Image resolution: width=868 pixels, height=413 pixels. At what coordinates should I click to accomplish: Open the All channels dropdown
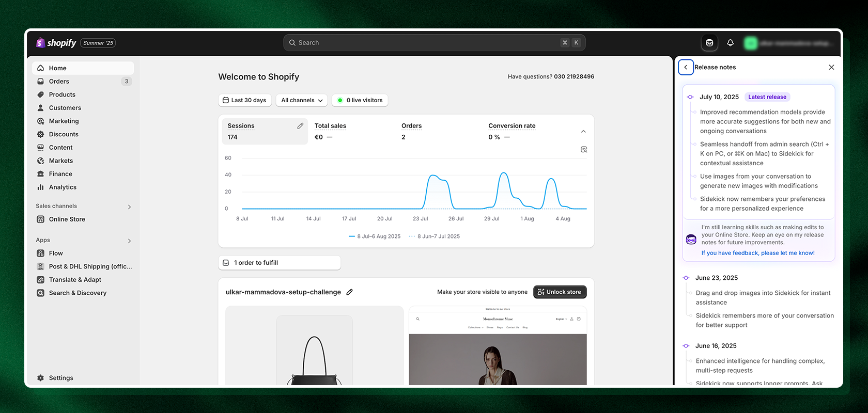(302, 100)
